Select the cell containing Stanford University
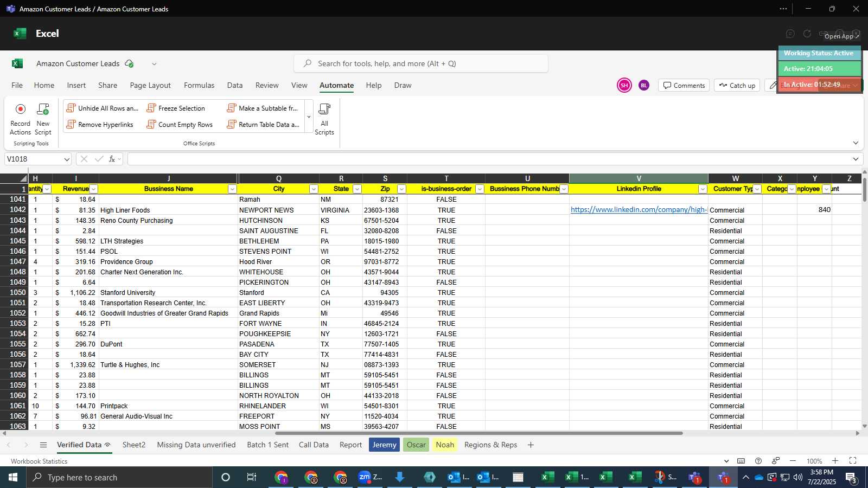Viewport: 868px width, 488px height. click(x=168, y=293)
